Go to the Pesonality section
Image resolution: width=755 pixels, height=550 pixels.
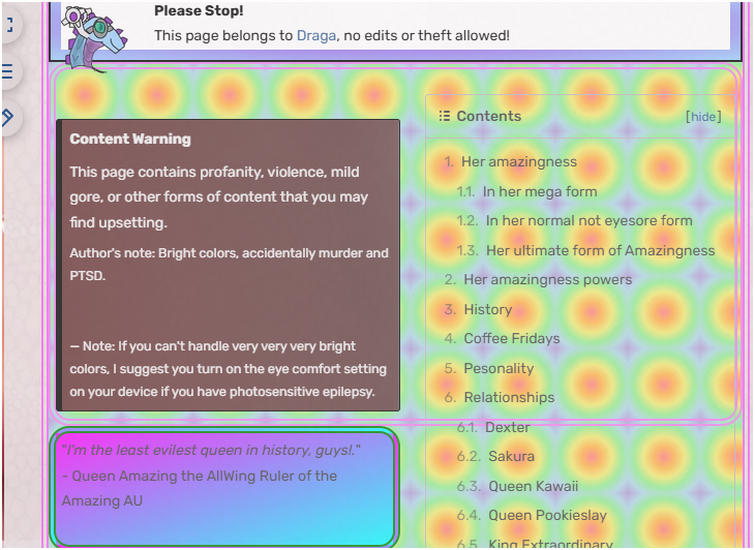click(x=498, y=368)
